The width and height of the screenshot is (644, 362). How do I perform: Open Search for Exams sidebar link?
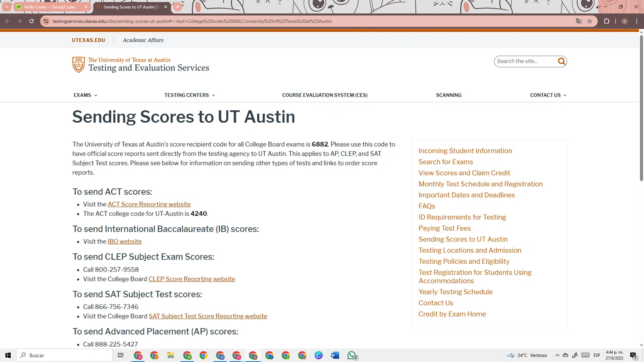tap(446, 162)
